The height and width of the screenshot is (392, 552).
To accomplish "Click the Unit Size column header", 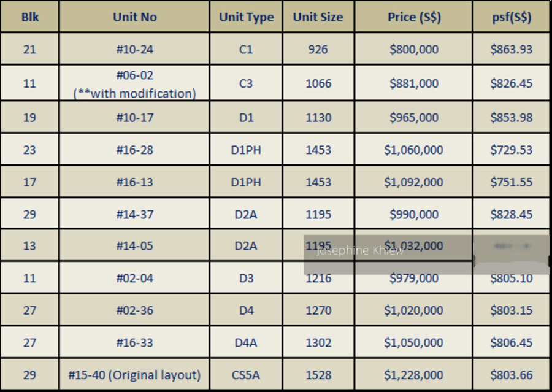I will coord(318,17).
